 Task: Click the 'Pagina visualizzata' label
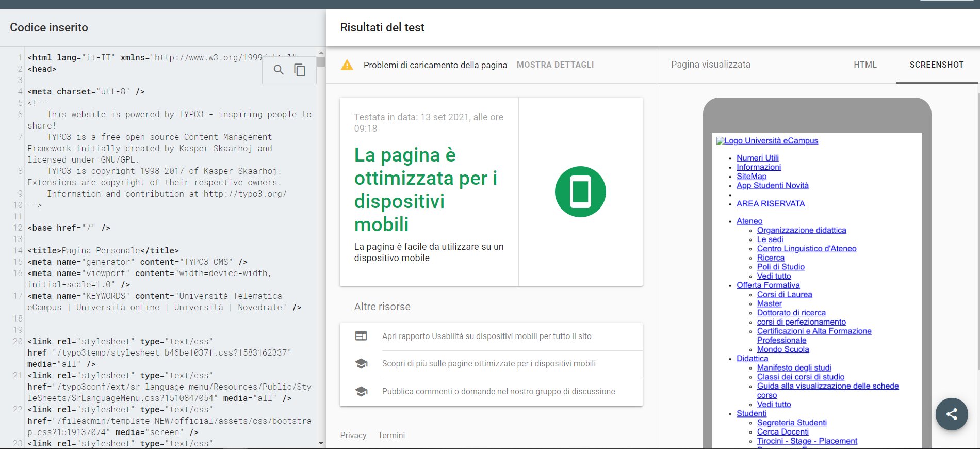(711, 65)
